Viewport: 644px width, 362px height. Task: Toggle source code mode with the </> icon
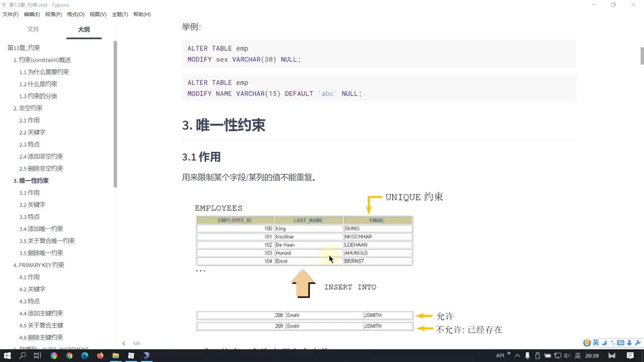pos(136,343)
